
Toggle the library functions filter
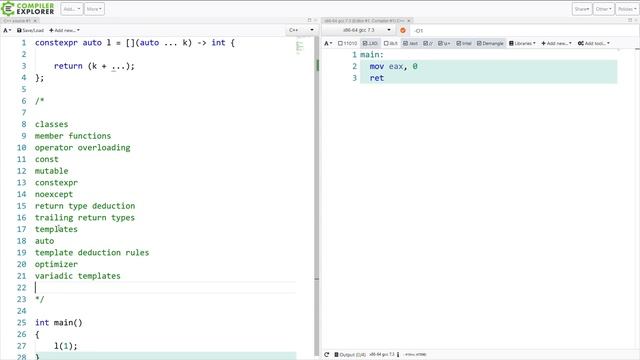(x=444, y=43)
